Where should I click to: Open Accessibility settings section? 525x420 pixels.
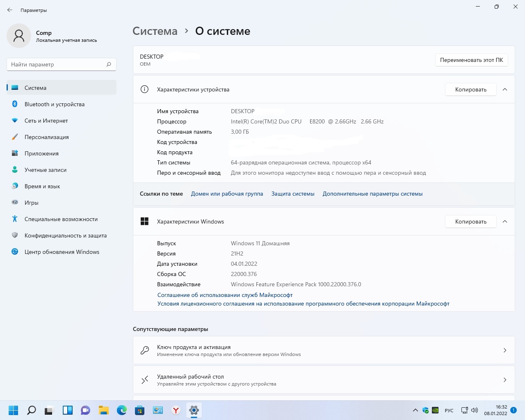[61, 219]
